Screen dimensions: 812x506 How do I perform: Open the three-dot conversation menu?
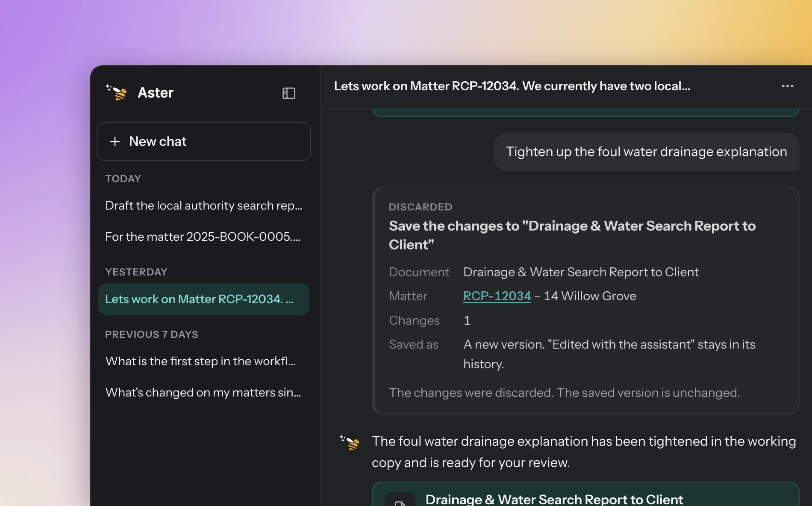pos(787,86)
